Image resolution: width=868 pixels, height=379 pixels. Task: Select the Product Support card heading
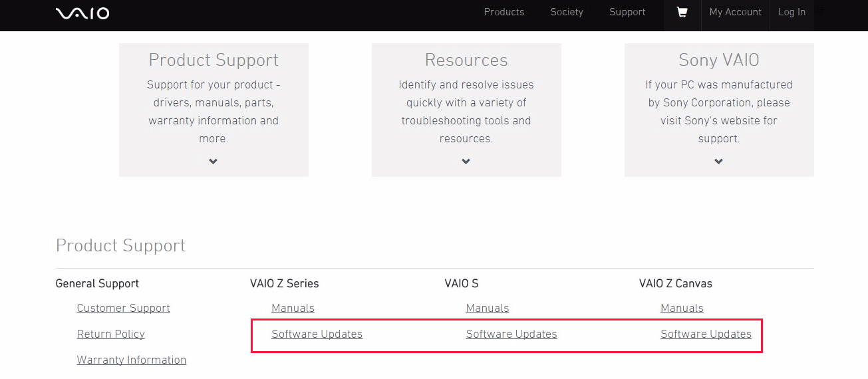pyautogui.click(x=214, y=60)
